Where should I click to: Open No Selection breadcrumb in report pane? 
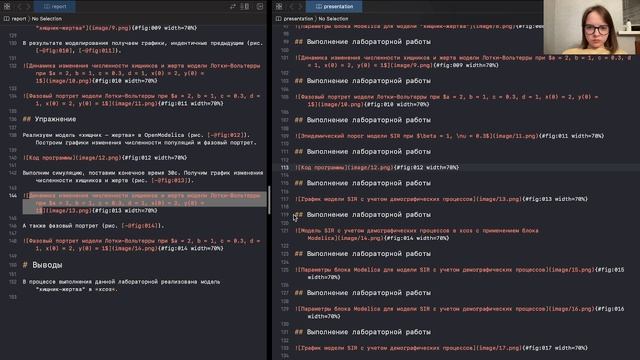(x=47, y=19)
